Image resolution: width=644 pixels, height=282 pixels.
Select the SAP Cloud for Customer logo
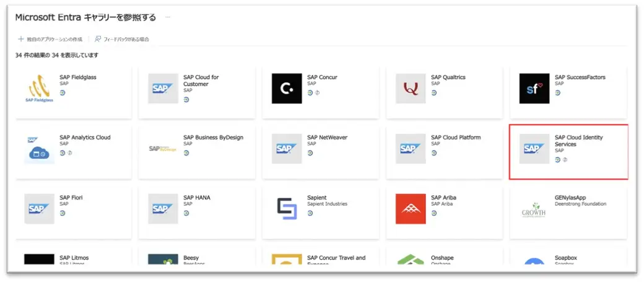click(x=163, y=89)
